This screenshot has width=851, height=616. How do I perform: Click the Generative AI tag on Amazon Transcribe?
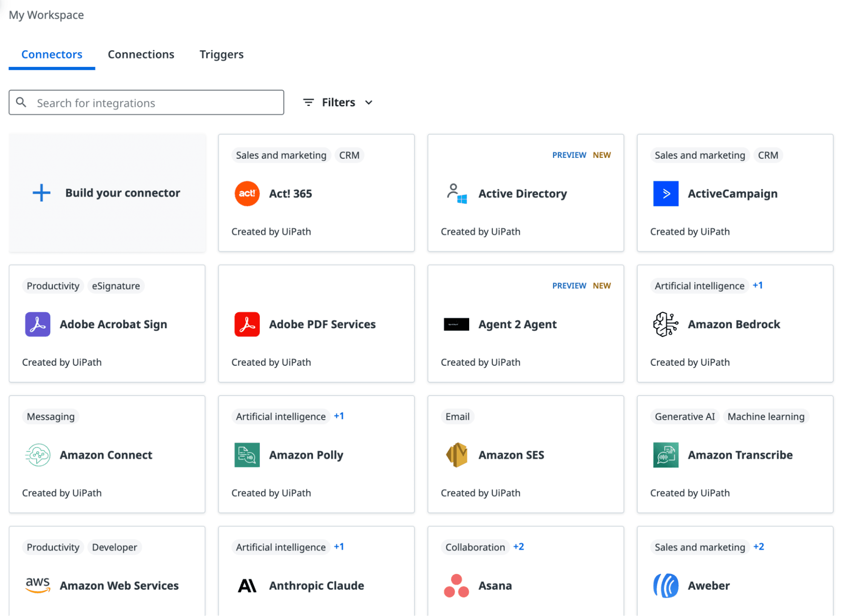point(685,416)
